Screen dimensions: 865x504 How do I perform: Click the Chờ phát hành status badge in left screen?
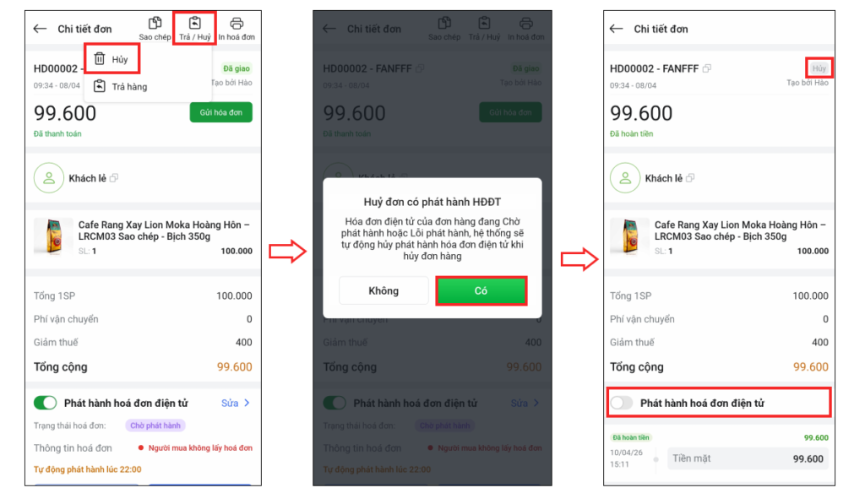155,425
